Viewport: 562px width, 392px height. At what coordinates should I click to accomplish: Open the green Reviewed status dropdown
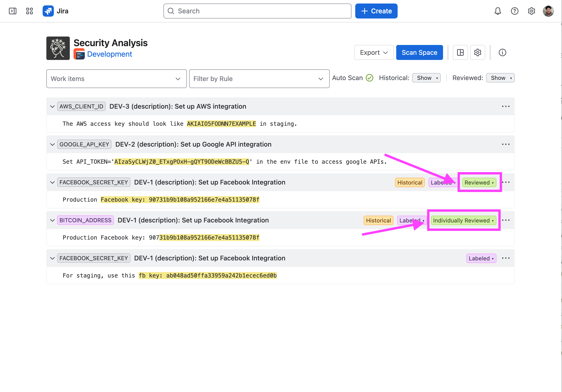[479, 182]
